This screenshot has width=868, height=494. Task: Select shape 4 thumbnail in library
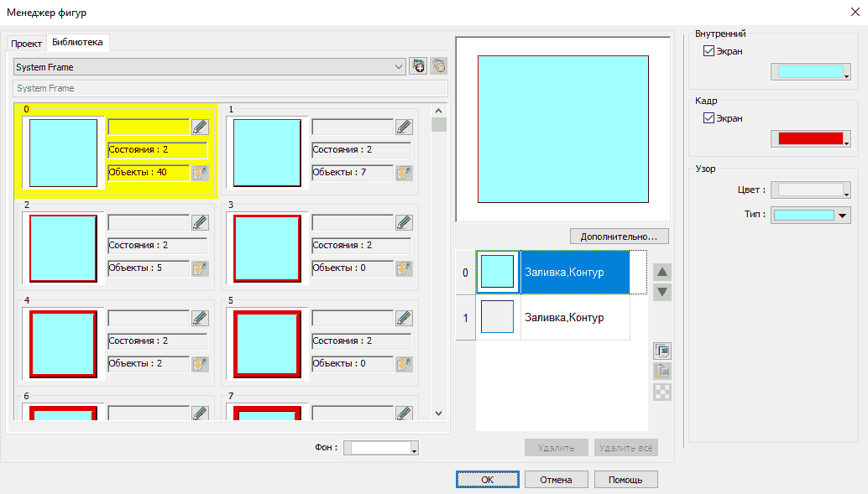click(x=63, y=345)
